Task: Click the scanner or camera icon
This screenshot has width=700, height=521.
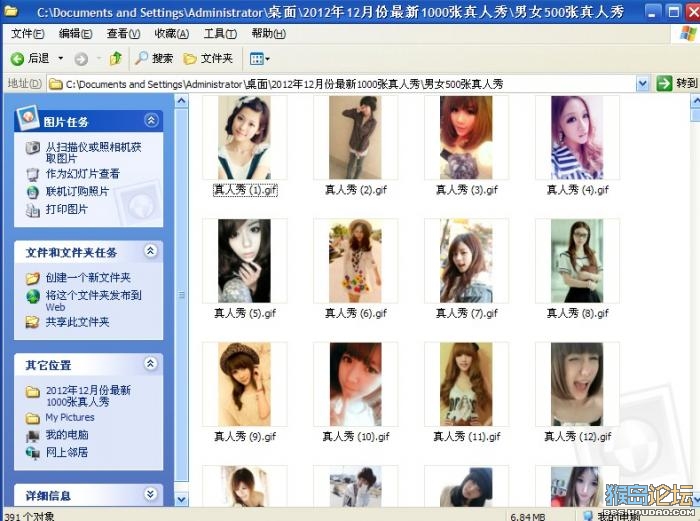Action: 33,148
